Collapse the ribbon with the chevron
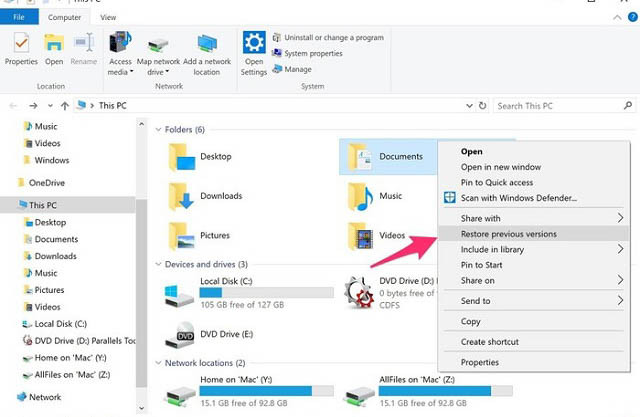The image size is (640, 417). click(x=617, y=18)
